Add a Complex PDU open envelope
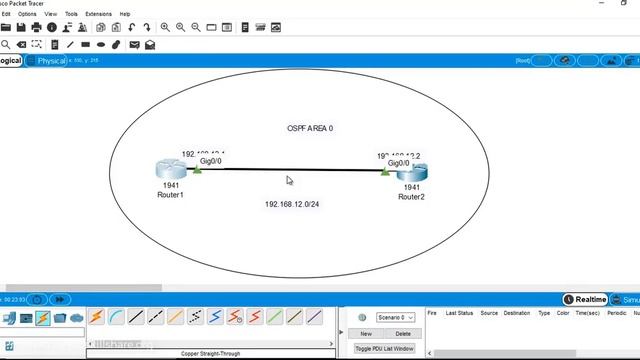 pyautogui.click(x=150, y=44)
